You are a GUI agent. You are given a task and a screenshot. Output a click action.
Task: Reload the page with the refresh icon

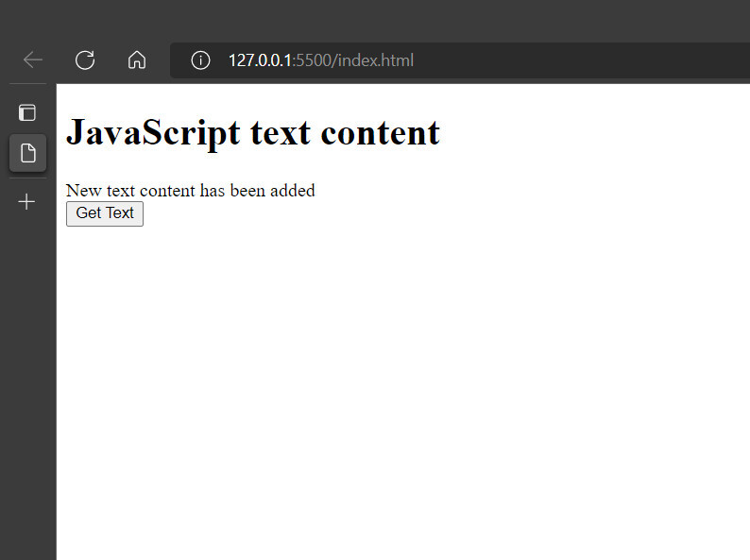(x=85, y=59)
